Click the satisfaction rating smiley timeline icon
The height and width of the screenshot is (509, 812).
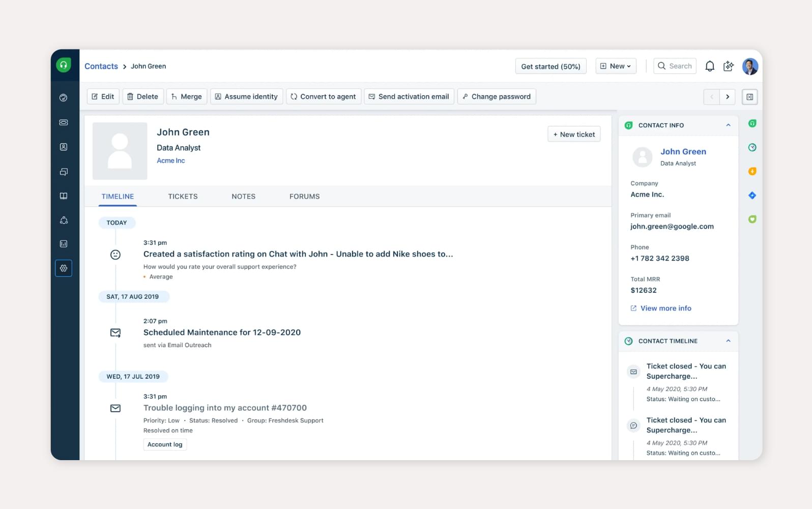[115, 254]
